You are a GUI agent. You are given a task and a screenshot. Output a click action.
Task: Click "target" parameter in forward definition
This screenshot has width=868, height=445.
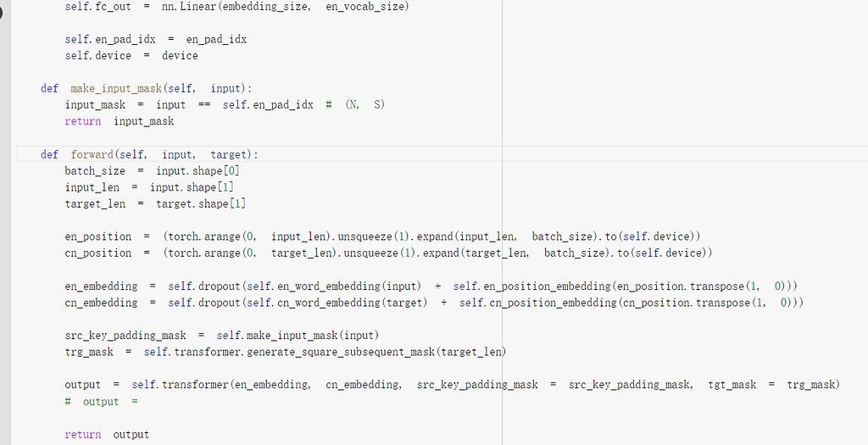(228, 154)
